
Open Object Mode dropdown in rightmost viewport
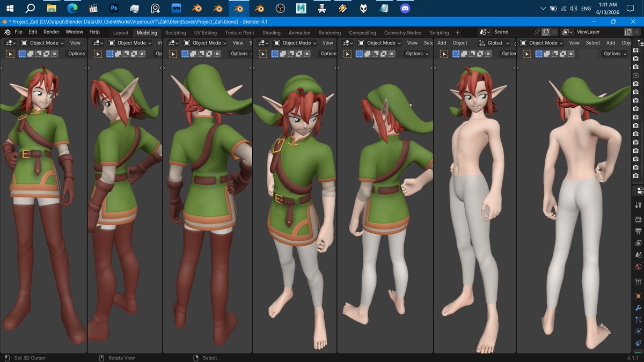tap(542, 43)
